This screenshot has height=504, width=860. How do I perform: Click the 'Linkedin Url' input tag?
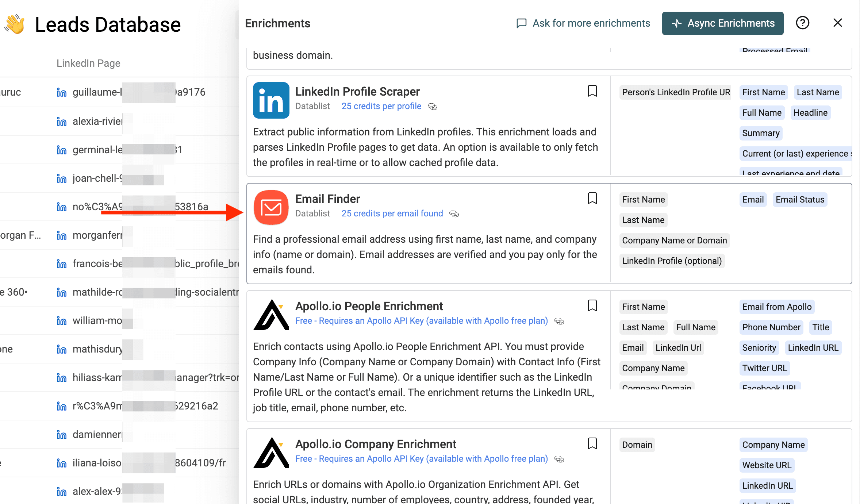click(678, 348)
